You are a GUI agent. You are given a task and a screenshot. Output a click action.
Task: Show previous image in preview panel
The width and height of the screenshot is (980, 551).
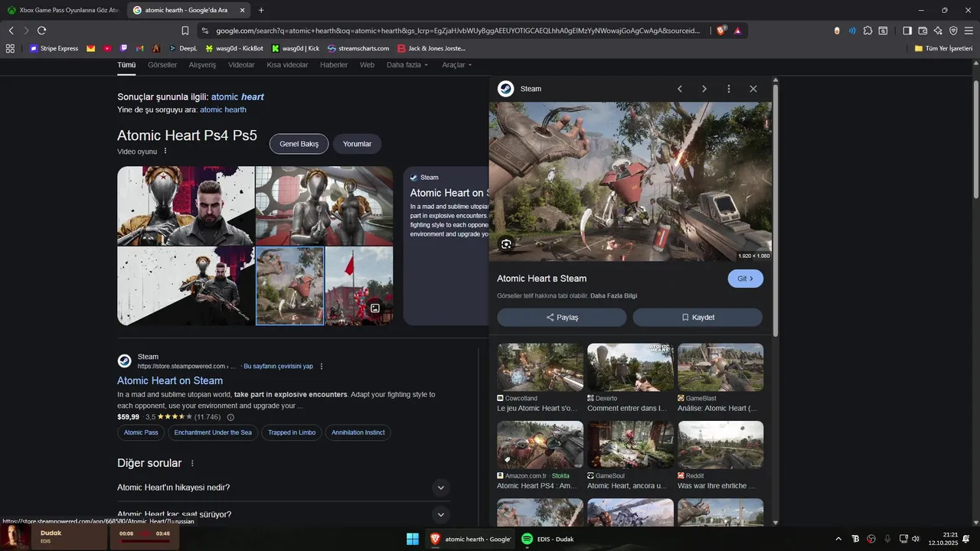pos(679,89)
